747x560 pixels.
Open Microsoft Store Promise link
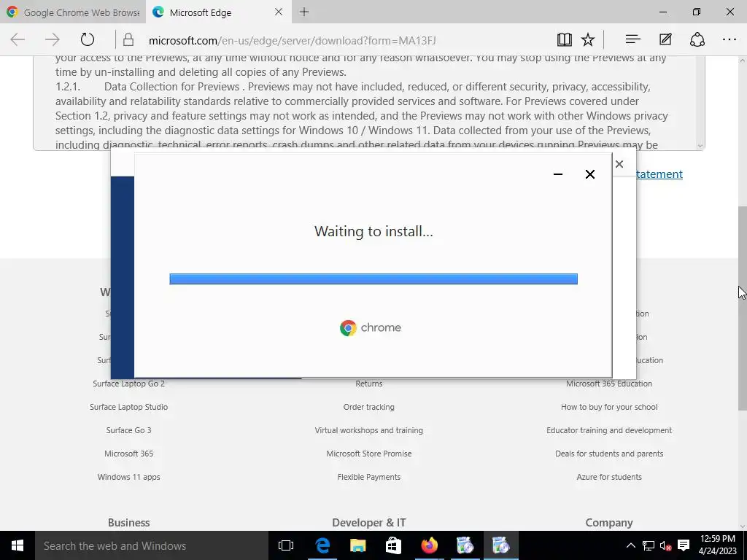(368, 454)
